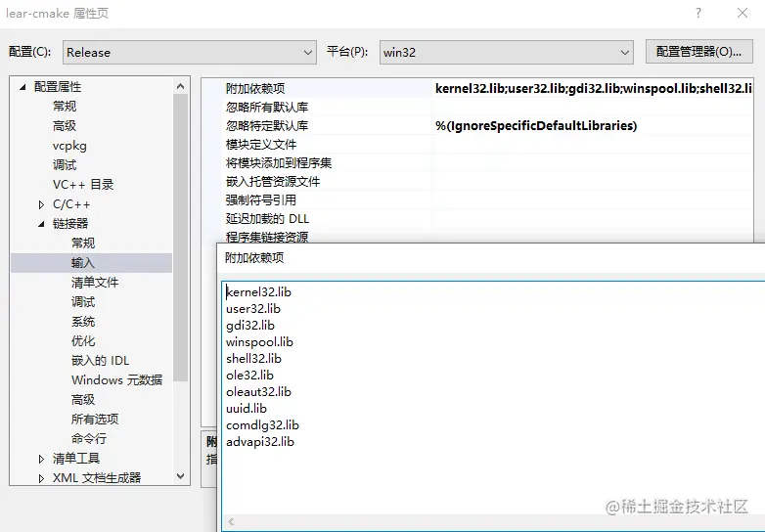Click uuid.lib line in editor

coord(247,408)
